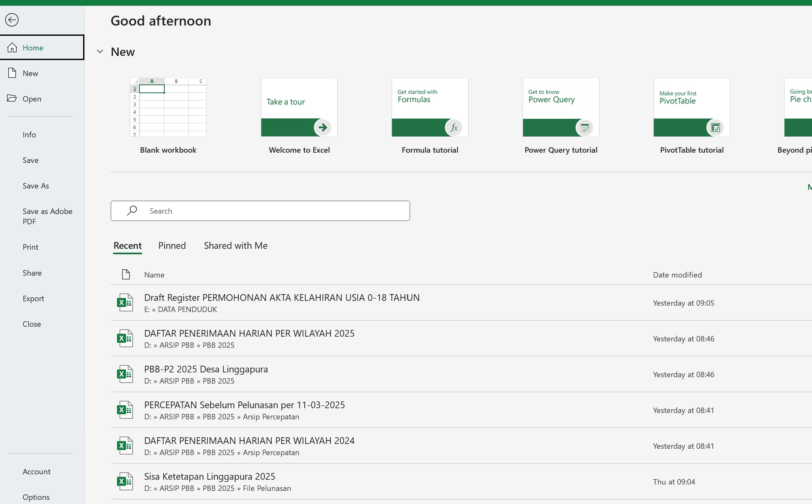Open Draft Register PERMOHONAN AKTA KELAHIRAN file
This screenshot has height=504, width=812.
[x=462, y=303]
